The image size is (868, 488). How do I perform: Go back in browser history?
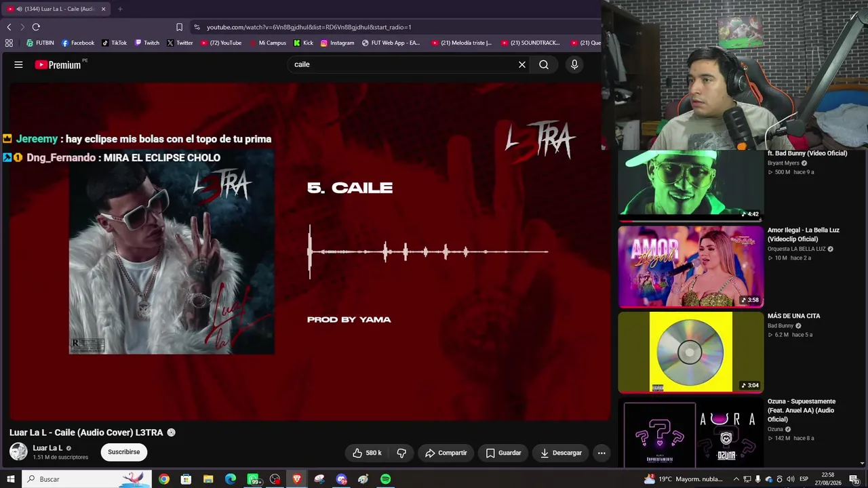(x=9, y=27)
